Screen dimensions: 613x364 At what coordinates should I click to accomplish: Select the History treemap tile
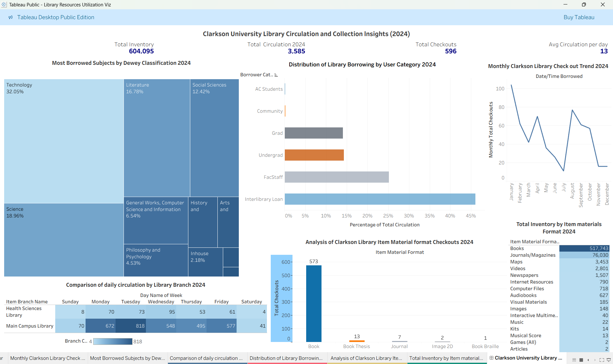coord(203,222)
